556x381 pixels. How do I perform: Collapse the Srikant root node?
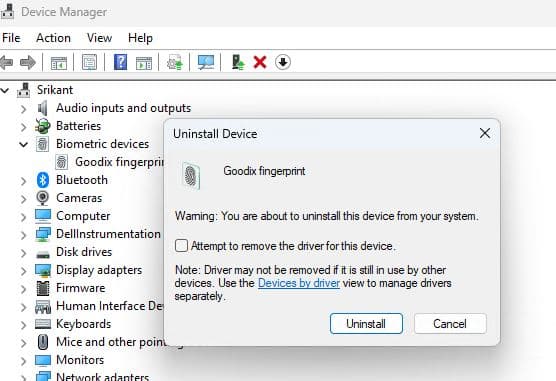[x=5, y=90]
